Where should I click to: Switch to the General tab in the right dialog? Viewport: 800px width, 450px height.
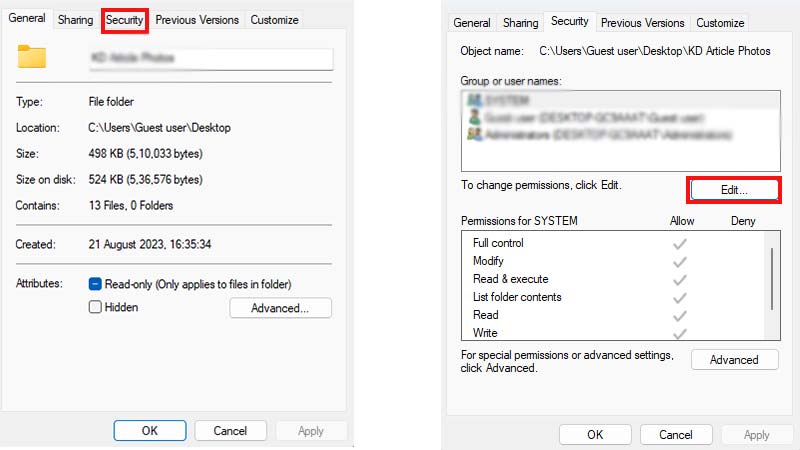[472, 23]
